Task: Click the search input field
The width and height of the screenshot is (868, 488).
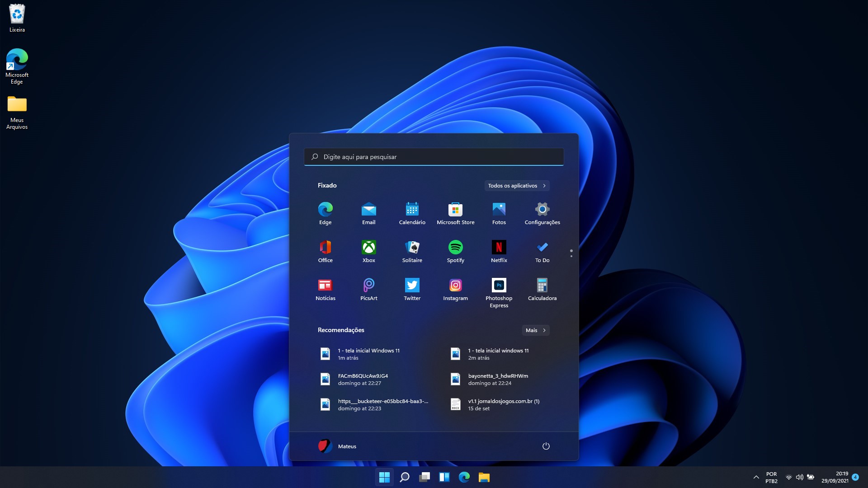Action: click(434, 156)
